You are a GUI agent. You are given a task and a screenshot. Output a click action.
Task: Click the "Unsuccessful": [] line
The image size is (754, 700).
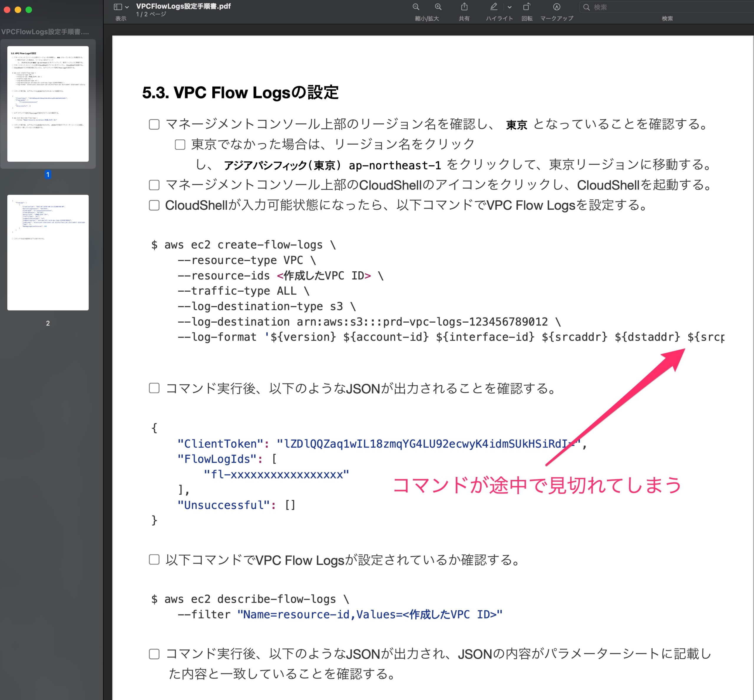(236, 505)
